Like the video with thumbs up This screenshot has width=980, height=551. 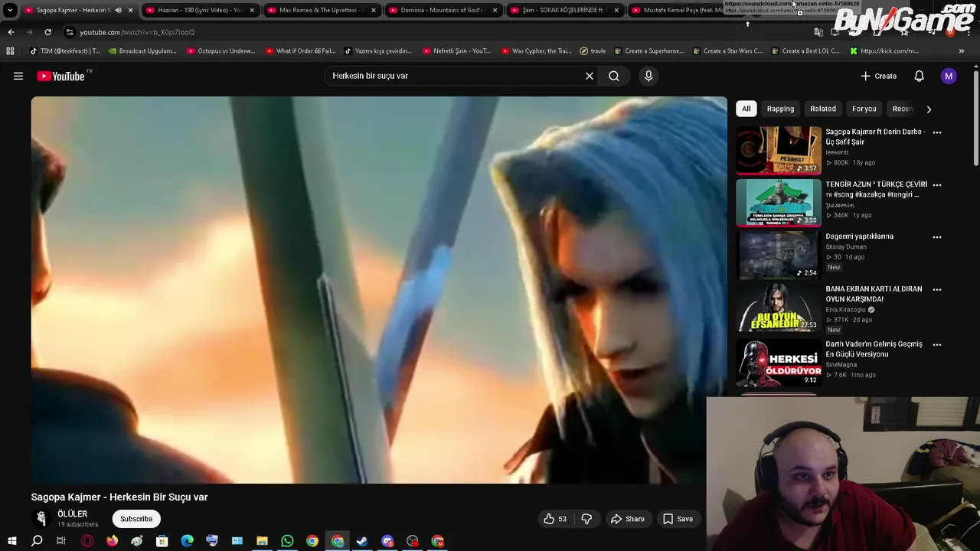click(x=555, y=519)
